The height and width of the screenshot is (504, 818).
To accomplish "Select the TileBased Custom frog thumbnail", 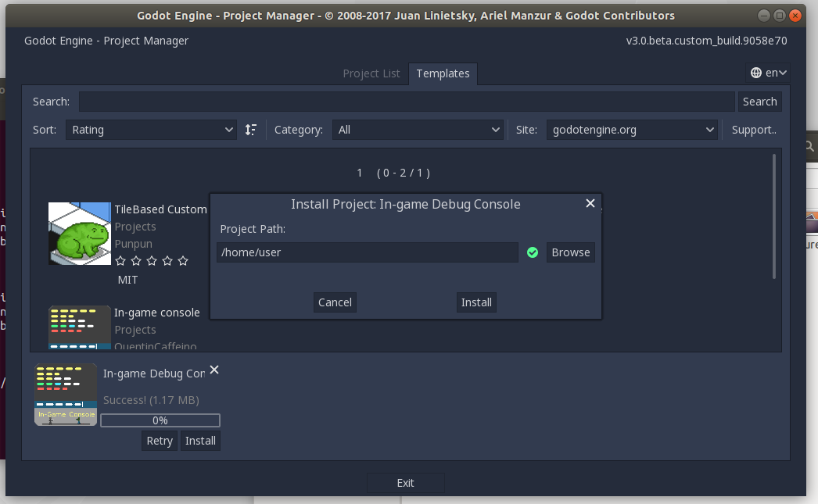I will 79,233.
